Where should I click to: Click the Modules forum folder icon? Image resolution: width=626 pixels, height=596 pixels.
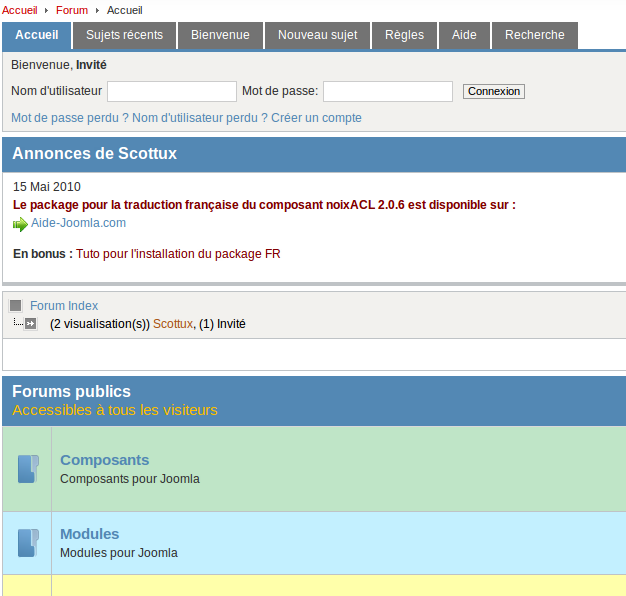coord(28,543)
